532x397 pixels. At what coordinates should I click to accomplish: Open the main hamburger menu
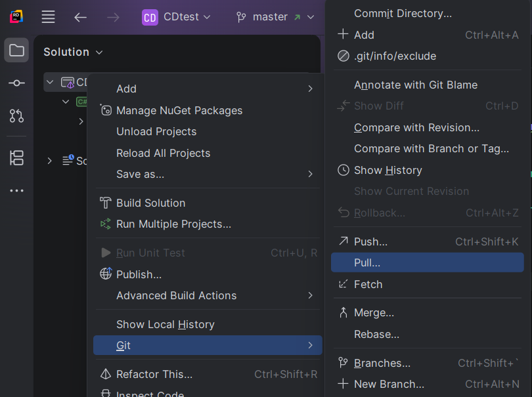pos(48,16)
